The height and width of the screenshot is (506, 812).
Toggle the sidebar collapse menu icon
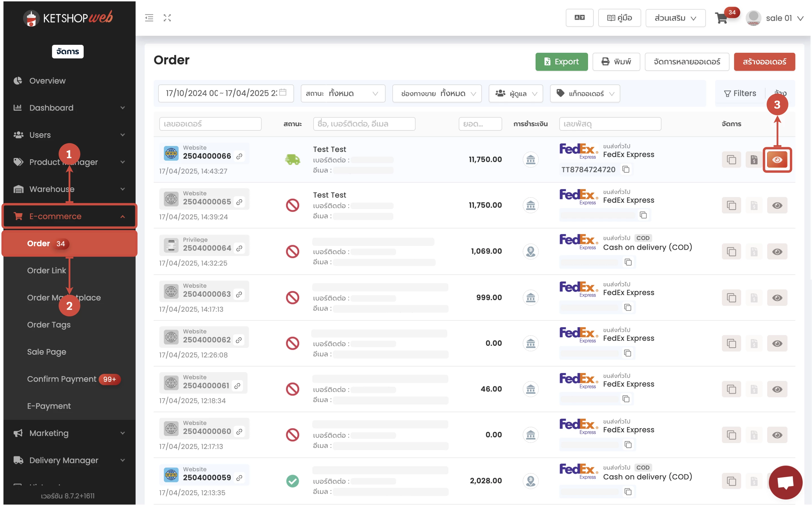[149, 18]
